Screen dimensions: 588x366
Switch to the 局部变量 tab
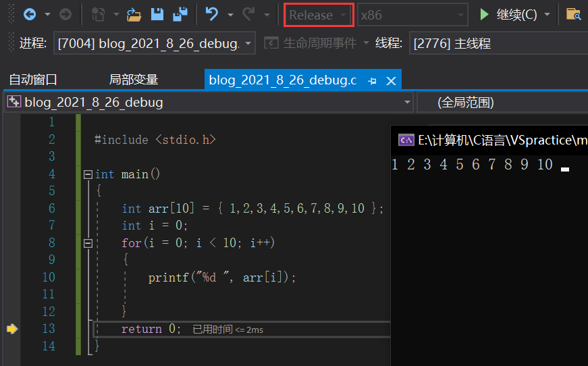point(134,80)
